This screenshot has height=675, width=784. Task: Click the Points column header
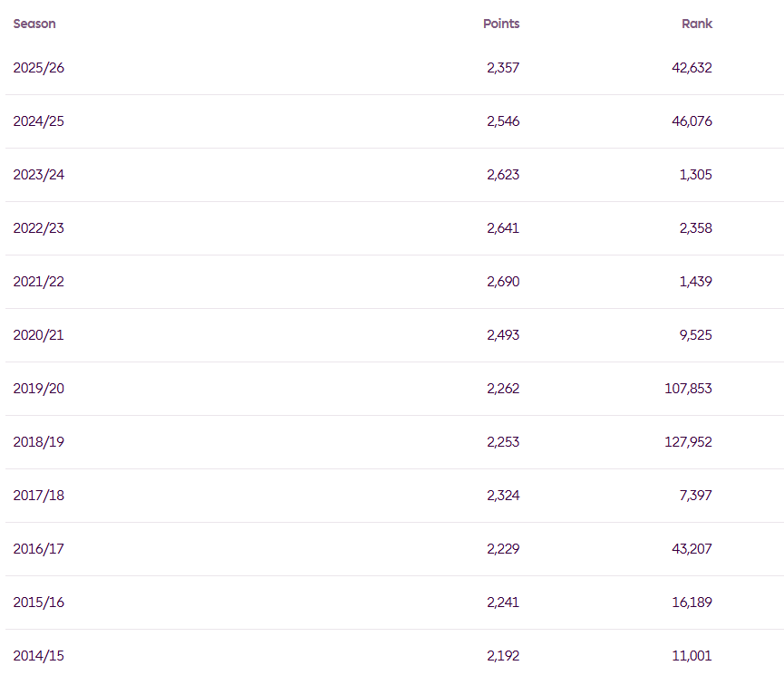501,24
